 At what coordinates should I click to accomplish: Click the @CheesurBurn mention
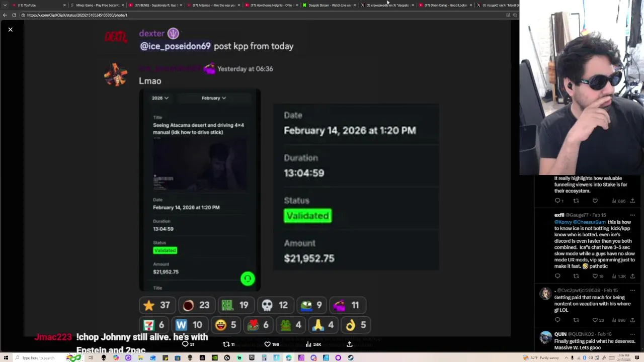pos(589,222)
